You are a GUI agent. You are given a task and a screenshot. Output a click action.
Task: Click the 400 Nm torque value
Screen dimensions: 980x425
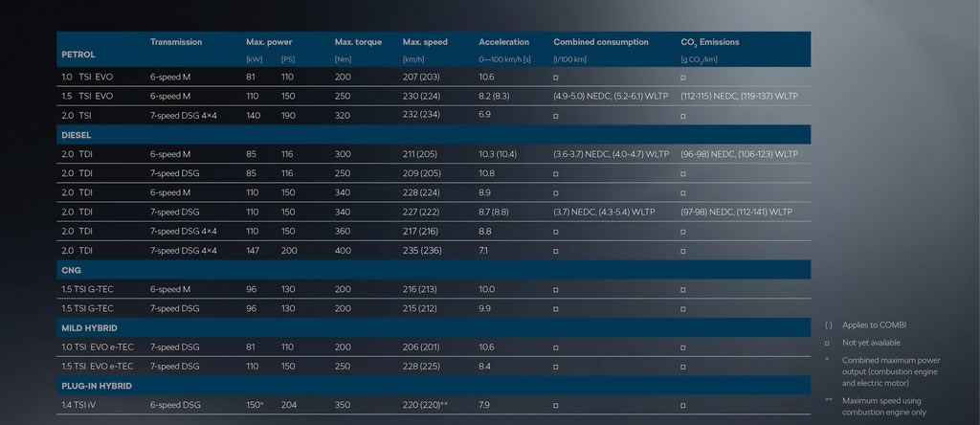click(343, 250)
